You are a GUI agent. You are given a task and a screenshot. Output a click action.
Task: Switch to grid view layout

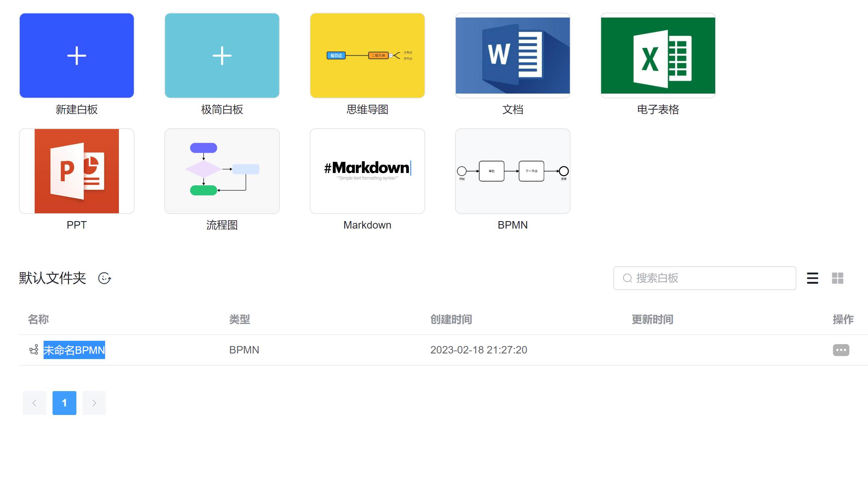pyautogui.click(x=837, y=278)
